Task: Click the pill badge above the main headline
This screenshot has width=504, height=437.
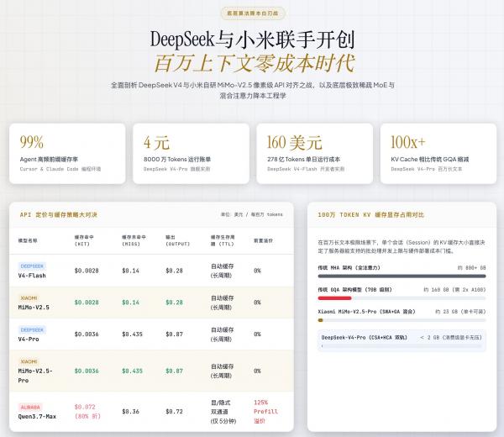Action: click(253, 13)
